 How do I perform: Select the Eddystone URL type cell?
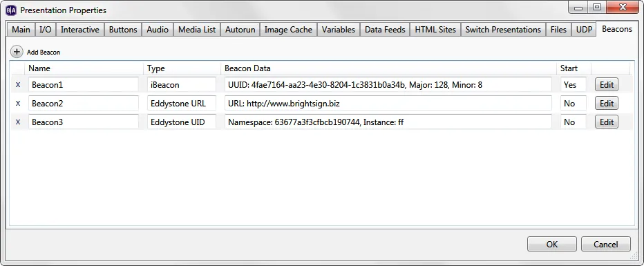(x=182, y=104)
